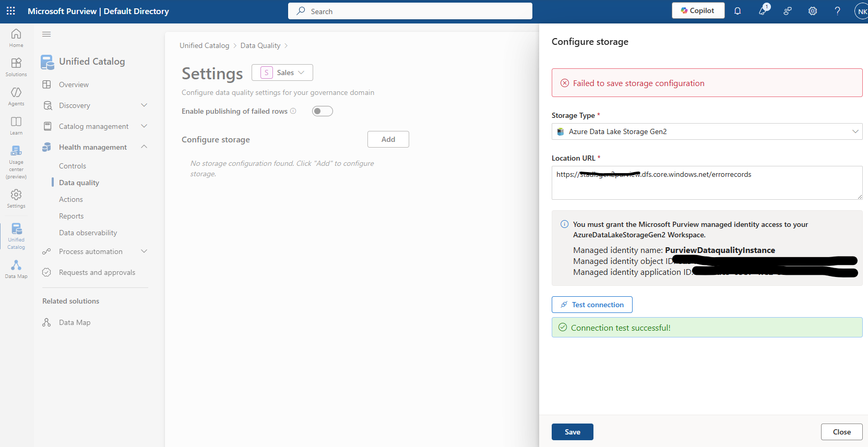Open the what's new megaphone icon

pos(763,11)
